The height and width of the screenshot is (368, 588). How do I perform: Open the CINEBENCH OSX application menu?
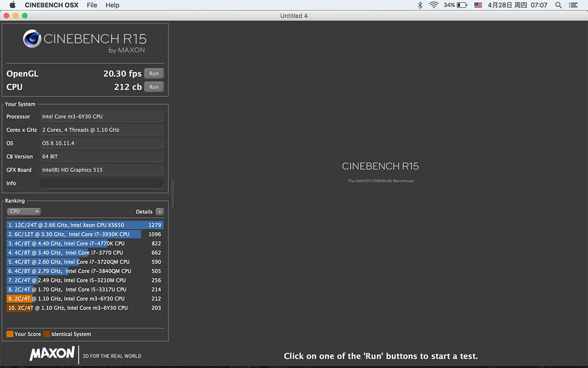[50, 5]
